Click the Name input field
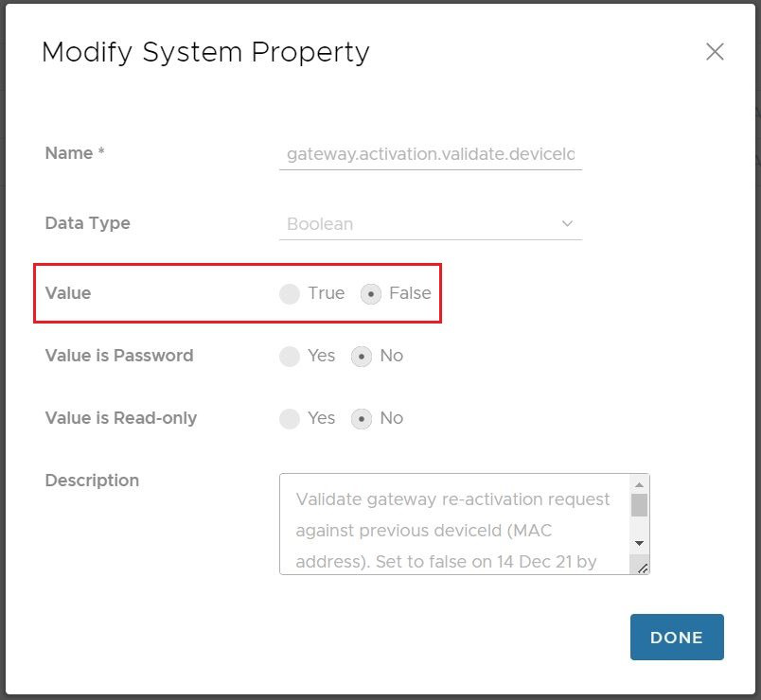This screenshot has width=761, height=700. coord(430,153)
